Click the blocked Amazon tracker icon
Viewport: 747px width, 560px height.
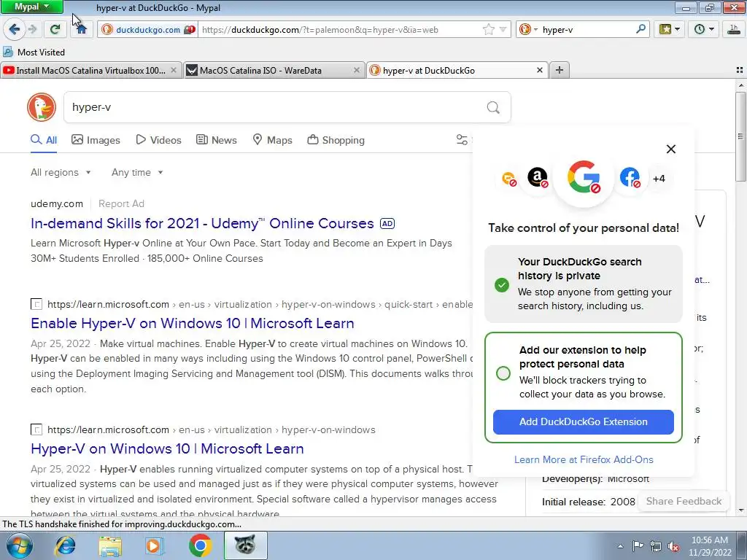(x=538, y=178)
